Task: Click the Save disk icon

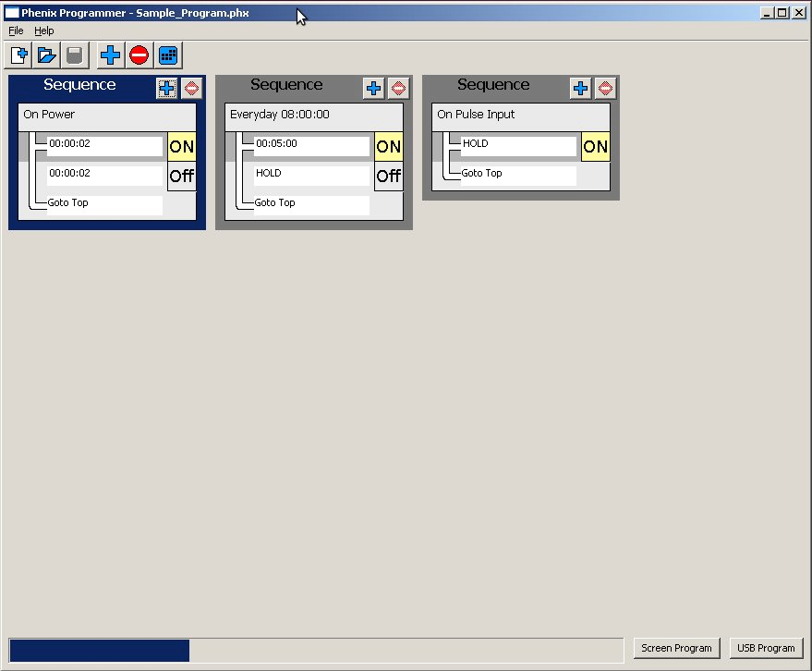Action: tap(75, 55)
